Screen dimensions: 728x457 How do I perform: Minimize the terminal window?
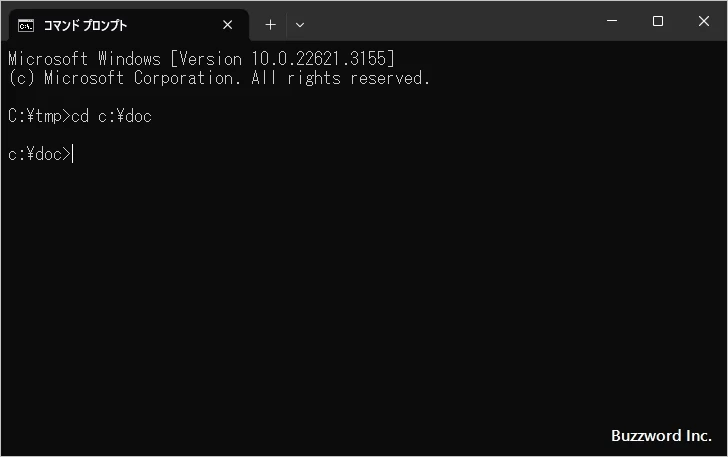611,22
